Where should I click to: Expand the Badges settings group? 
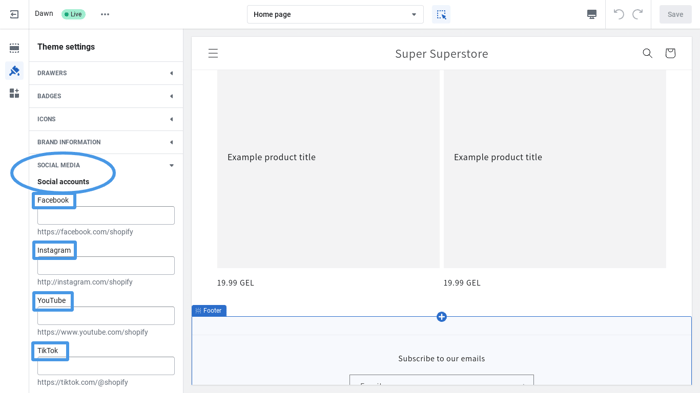[106, 96]
